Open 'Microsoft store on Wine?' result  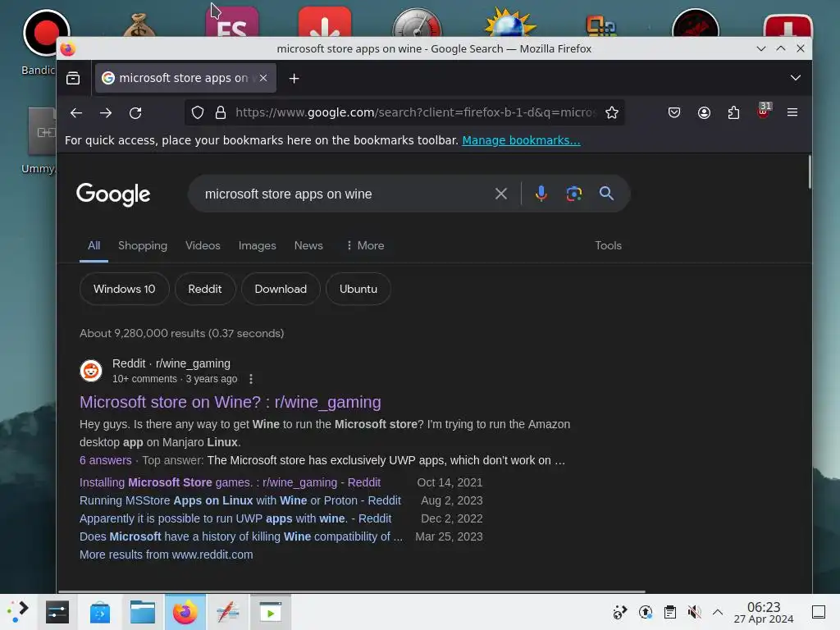231,402
